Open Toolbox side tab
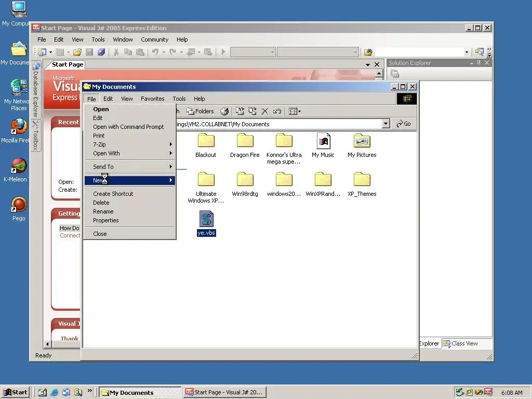Image resolution: width=532 pixels, height=399 pixels. pyautogui.click(x=36, y=136)
